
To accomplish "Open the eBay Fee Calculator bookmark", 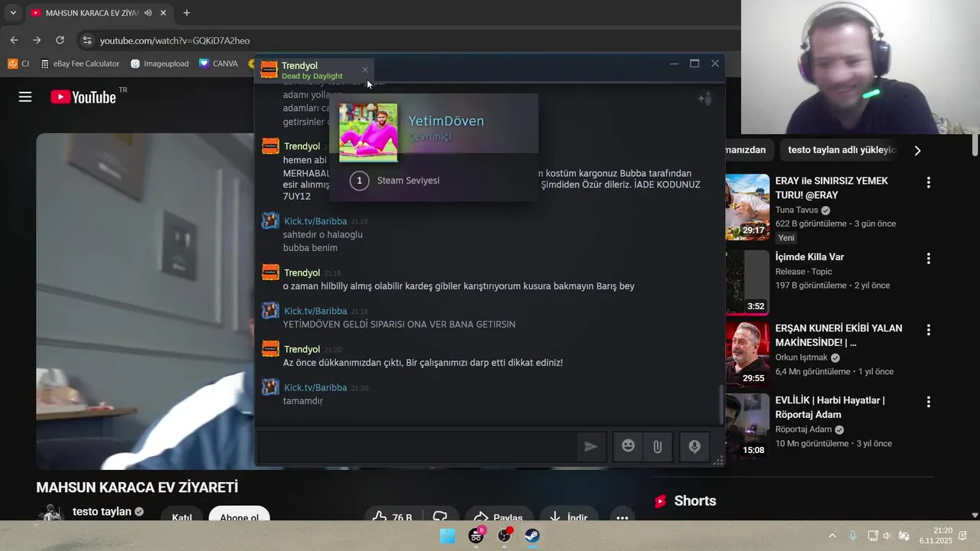I will [x=80, y=64].
